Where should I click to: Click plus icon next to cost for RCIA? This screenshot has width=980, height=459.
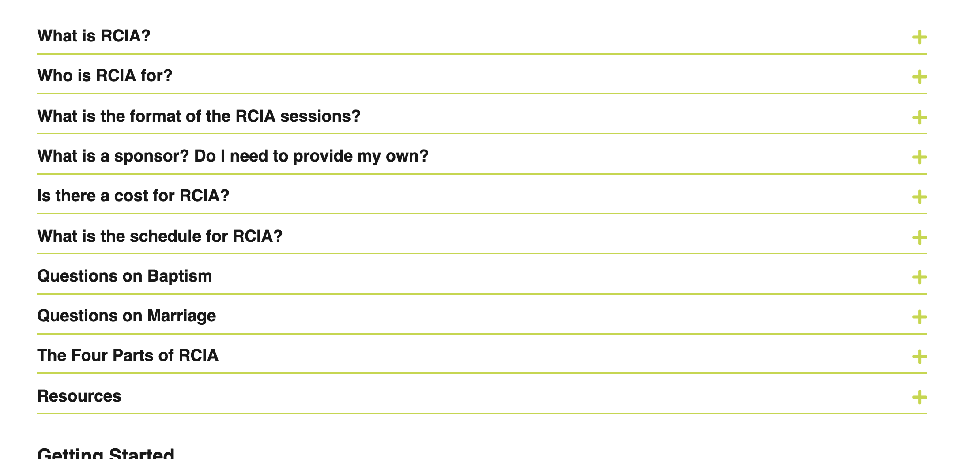tap(919, 197)
